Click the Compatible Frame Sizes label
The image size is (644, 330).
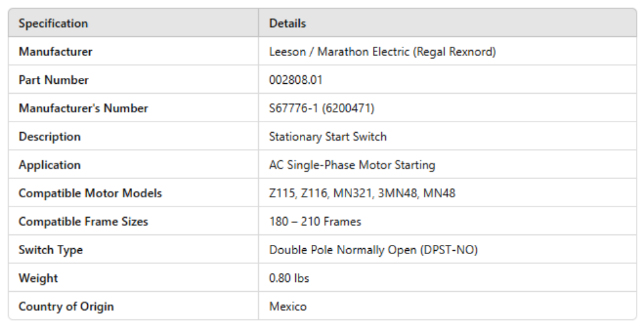pos(83,222)
